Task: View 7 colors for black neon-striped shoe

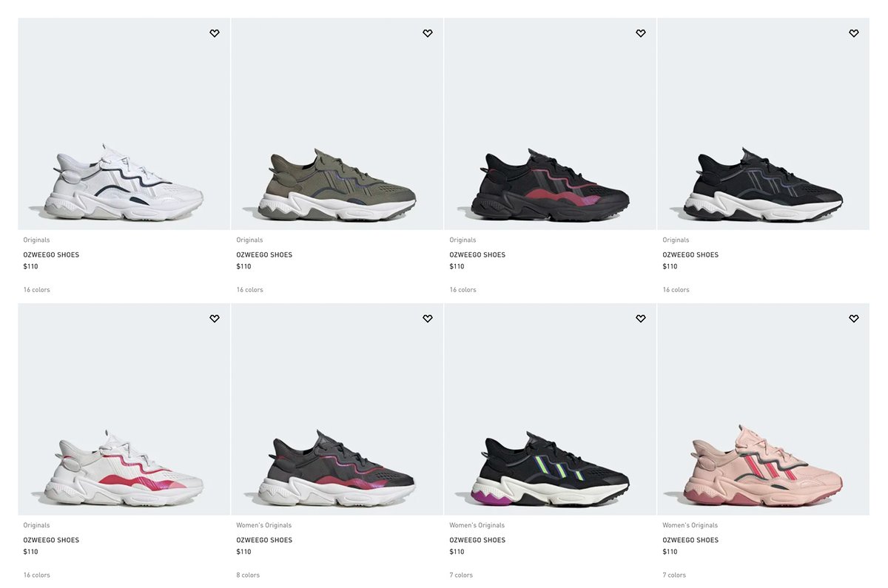Action: point(461,575)
